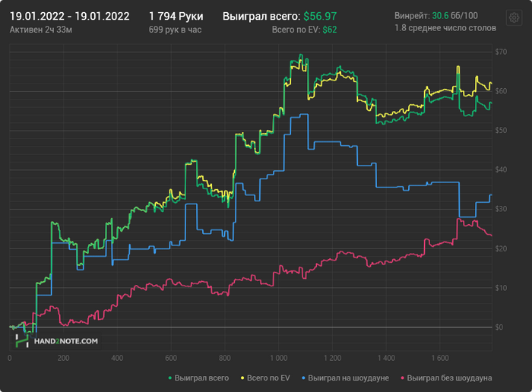Click the $20 y-axis label

click(x=501, y=249)
